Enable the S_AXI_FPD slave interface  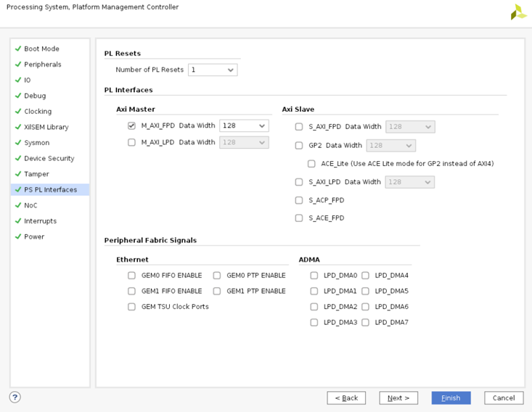[299, 127]
